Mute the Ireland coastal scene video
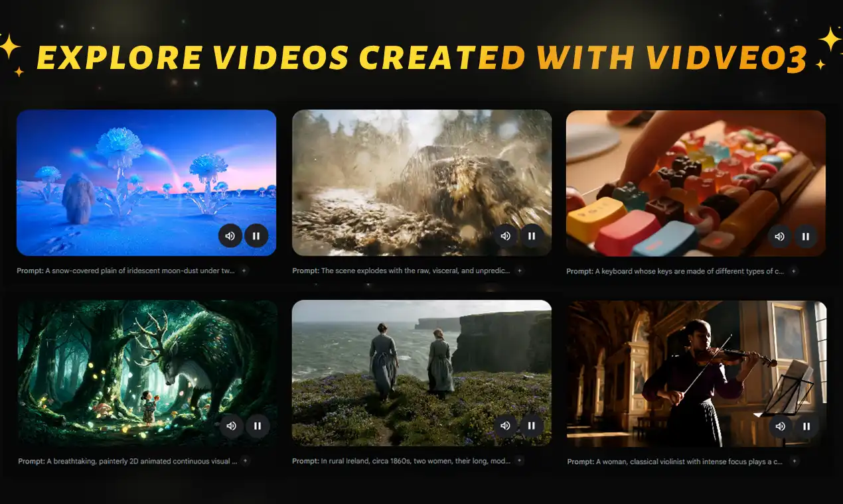 coord(505,426)
